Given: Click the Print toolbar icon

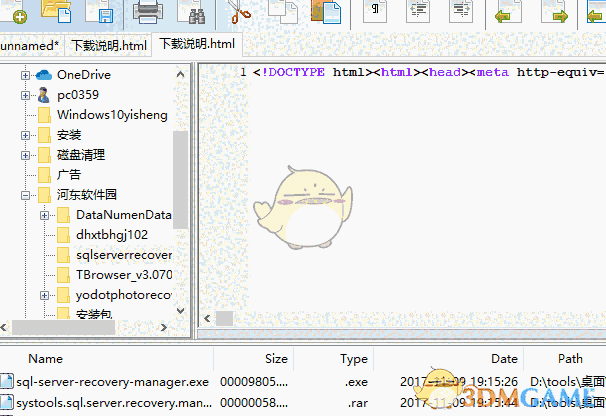Looking at the screenshot, I should [147, 12].
